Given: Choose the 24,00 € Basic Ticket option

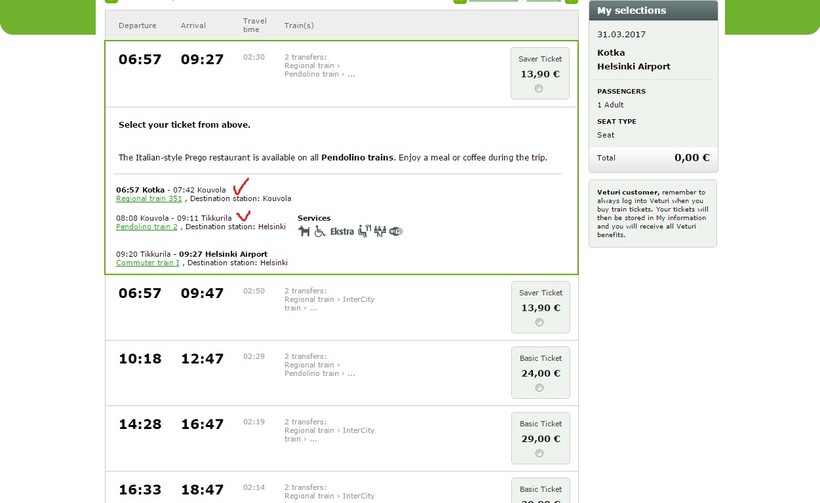Looking at the screenshot, I should coord(540,387).
